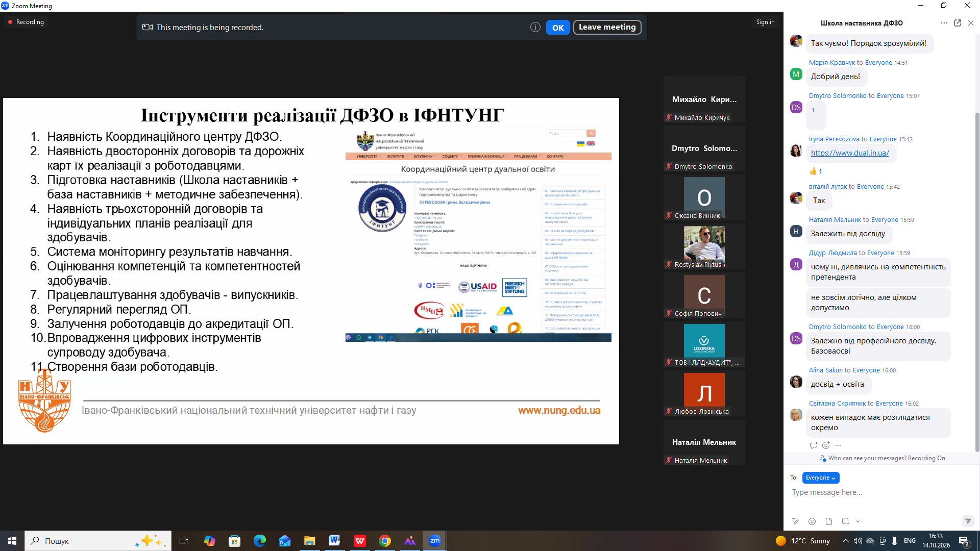Viewport: 980px width, 551px height.
Task: Click OK on recording notice
Action: [x=558, y=28]
